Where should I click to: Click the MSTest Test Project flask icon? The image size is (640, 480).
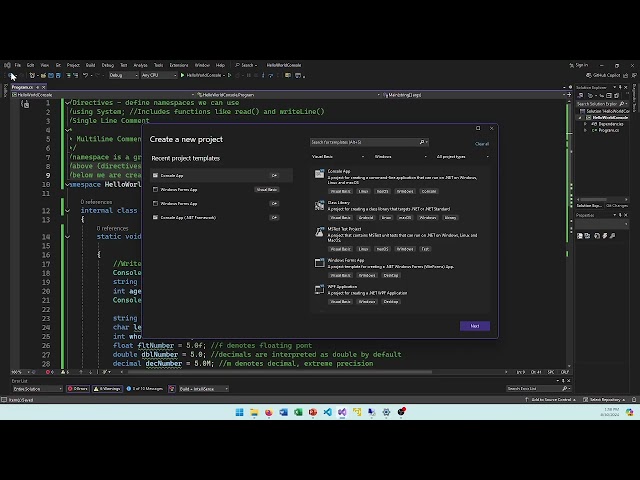click(x=319, y=232)
